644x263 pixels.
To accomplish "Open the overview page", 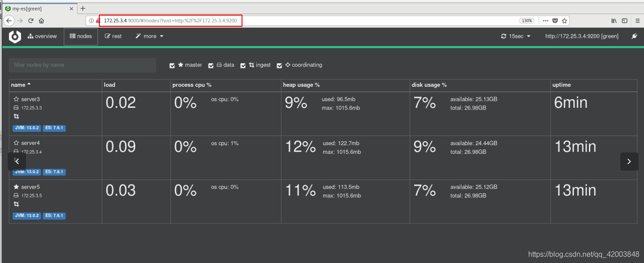I will [x=42, y=36].
